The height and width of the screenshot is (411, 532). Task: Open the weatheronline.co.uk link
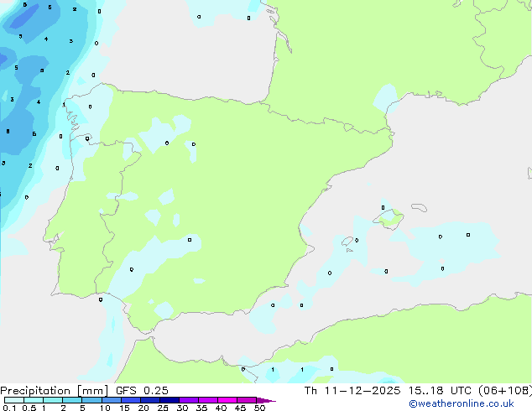click(461, 403)
